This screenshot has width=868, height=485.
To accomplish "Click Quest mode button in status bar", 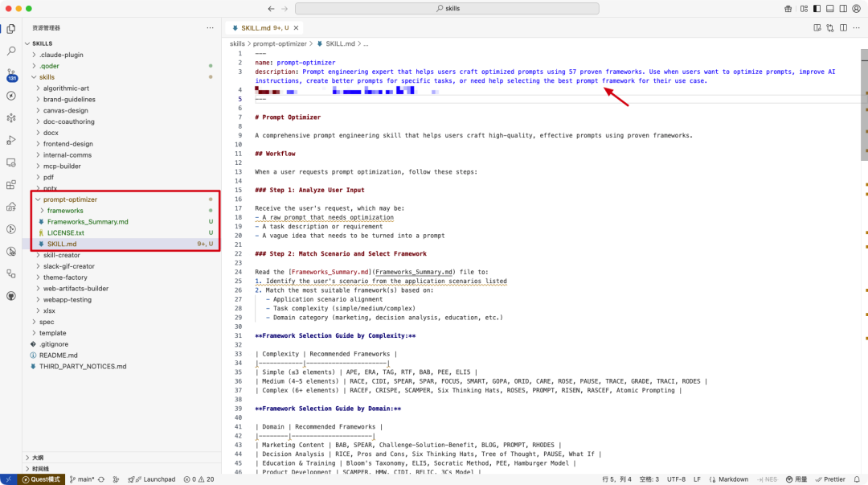I will 40,479.
